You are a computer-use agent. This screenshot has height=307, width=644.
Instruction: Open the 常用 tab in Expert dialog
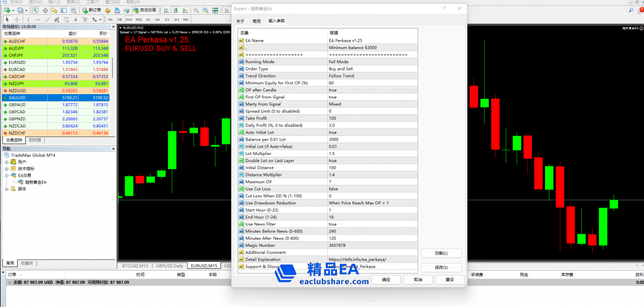(256, 21)
